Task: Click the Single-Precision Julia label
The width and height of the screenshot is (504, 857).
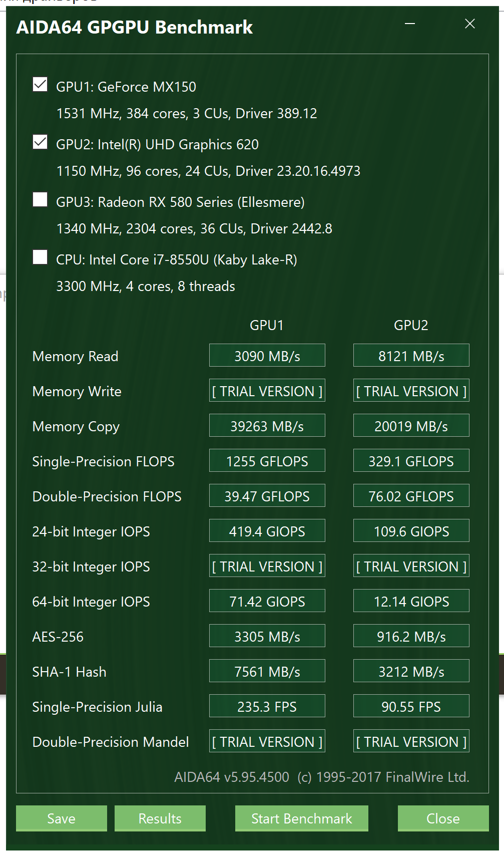Action: pyautogui.click(x=97, y=707)
